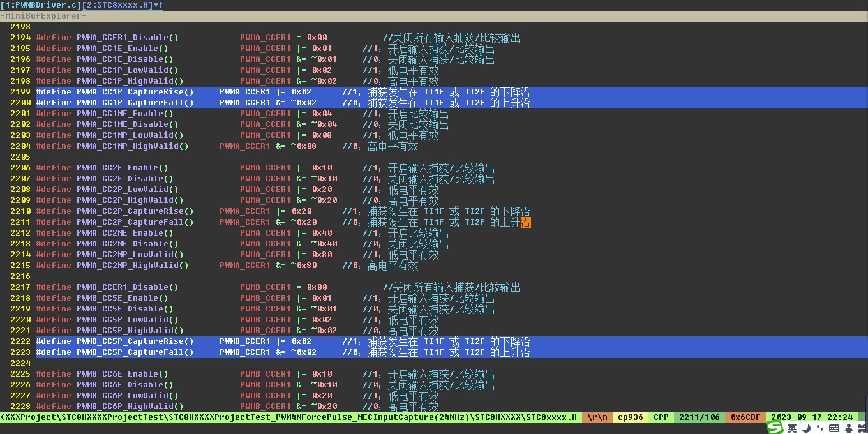
Task: Place cursor on PWMB_CCER1_Disable() macro name
Action: [128, 287]
